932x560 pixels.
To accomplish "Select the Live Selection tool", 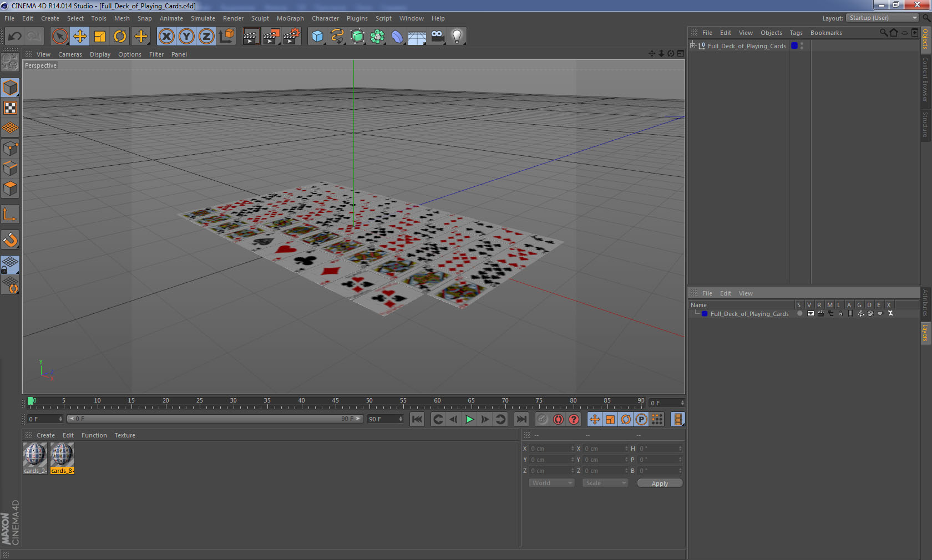I will click(x=59, y=37).
